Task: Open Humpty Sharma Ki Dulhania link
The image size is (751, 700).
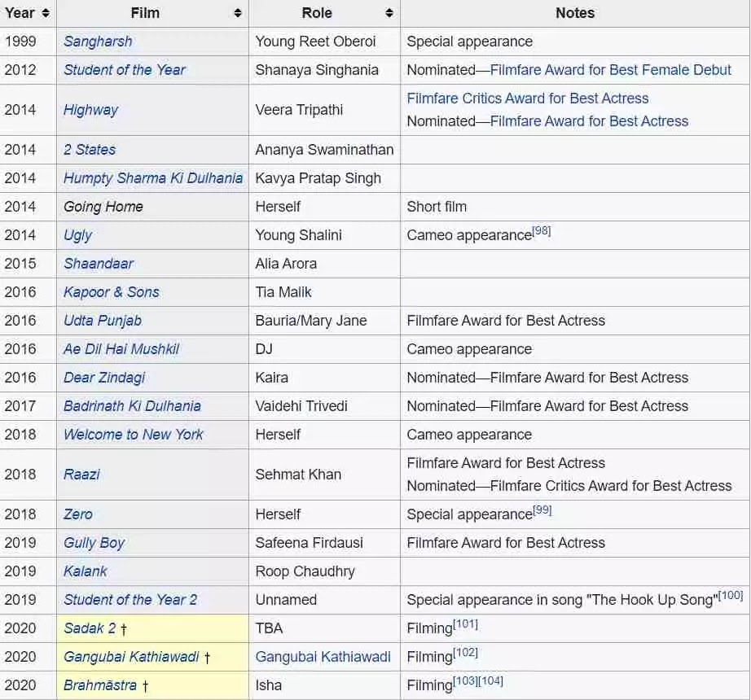Action: (153, 178)
